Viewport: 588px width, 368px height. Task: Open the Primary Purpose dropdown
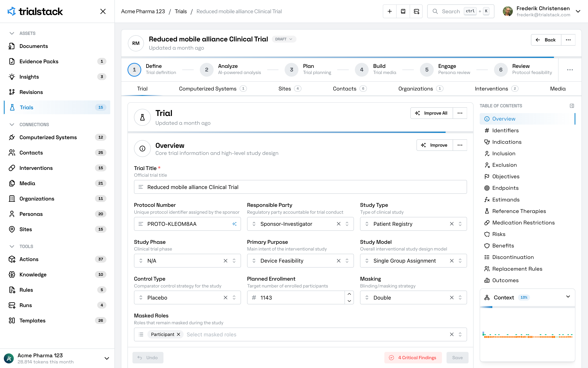tap(300, 261)
